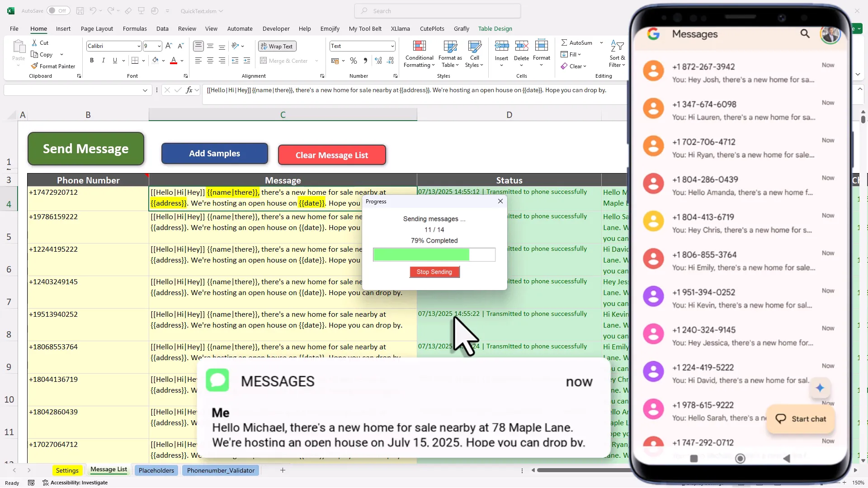Toggle bold formatting
Image resolution: width=868 pixels, height=488 pixels.
tap(91, 60)
